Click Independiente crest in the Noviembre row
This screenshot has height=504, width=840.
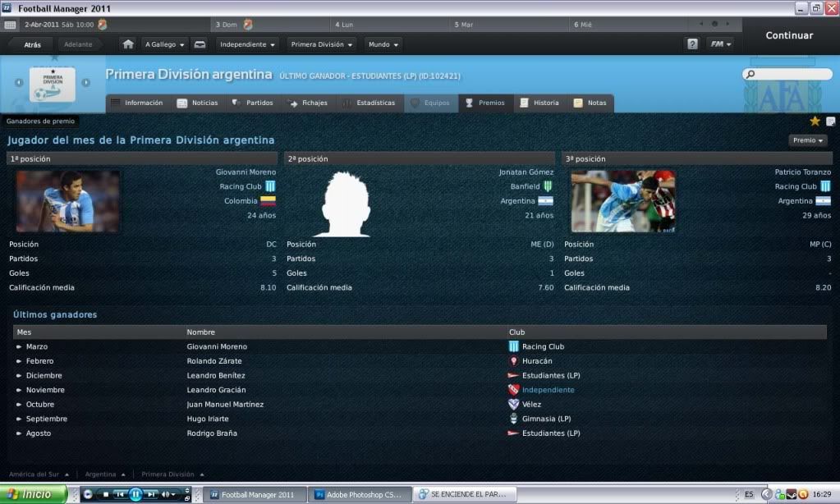[x=513, y=390]
